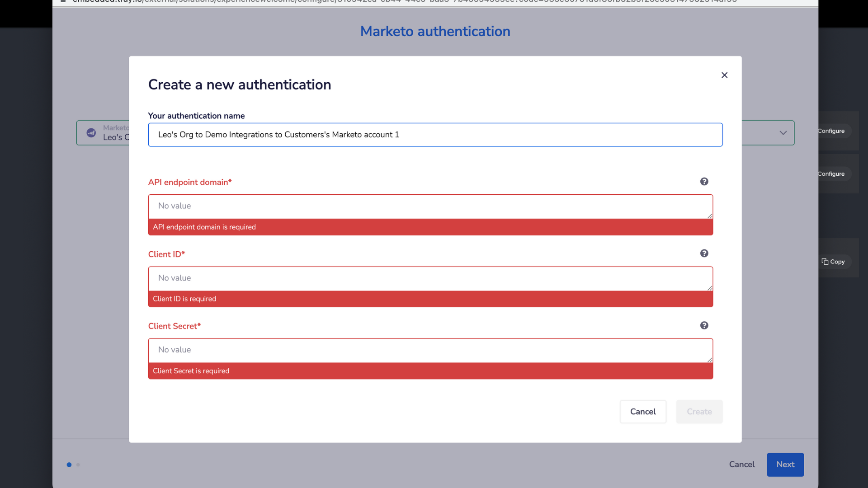Expand the Marketo authentication dropdown chevron
This screenshot has height=488, width=868.
point(783,133)
